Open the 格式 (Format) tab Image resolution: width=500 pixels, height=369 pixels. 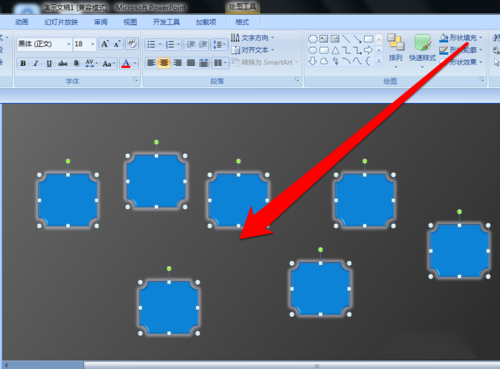pos(242,22)
